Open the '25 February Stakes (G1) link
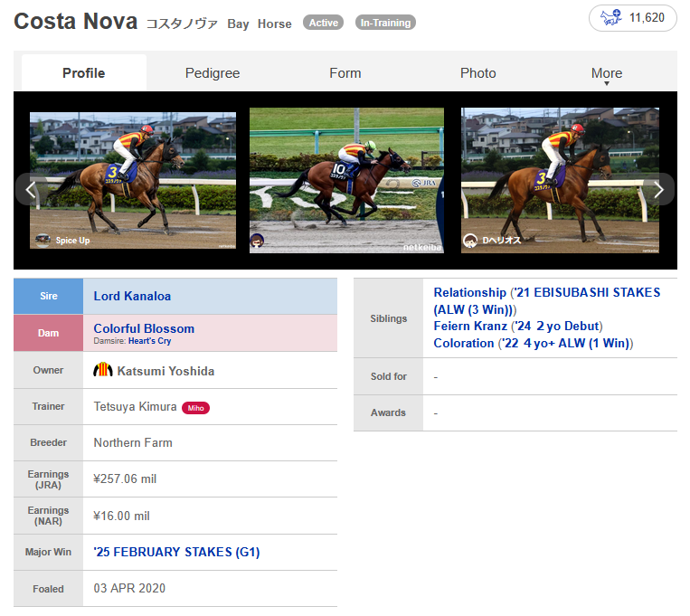 (176, 552)
